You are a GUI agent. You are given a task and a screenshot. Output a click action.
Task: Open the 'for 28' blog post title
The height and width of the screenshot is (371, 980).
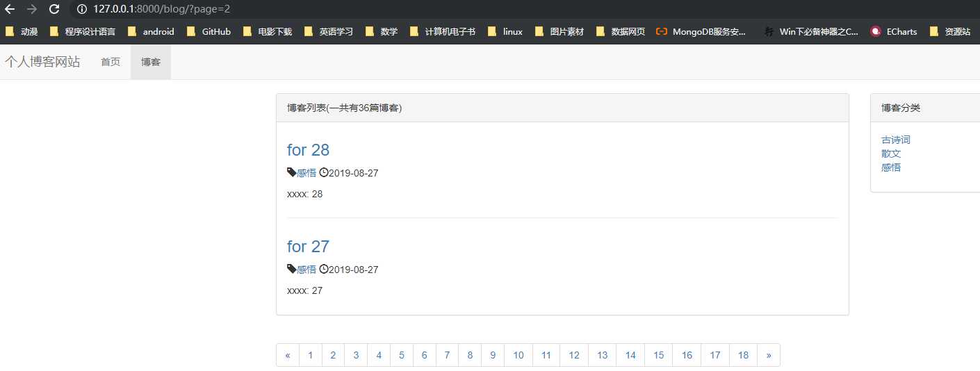pos(308,150)
